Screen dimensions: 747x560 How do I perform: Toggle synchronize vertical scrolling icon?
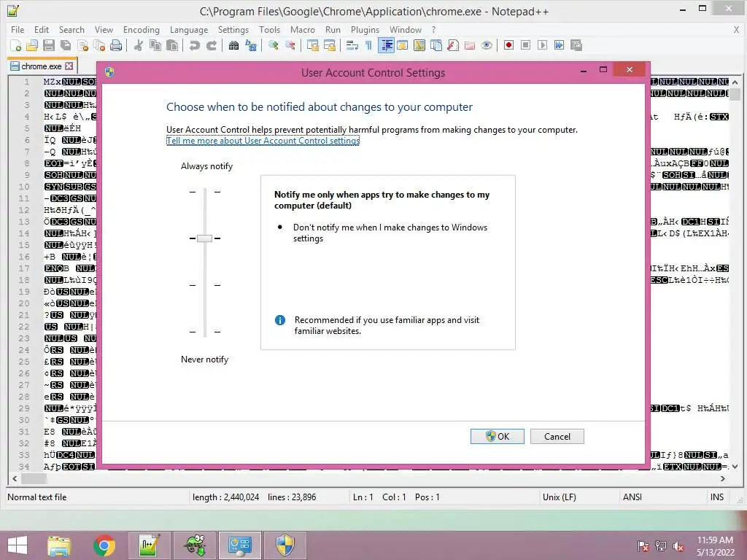click(x=312, y=45)
